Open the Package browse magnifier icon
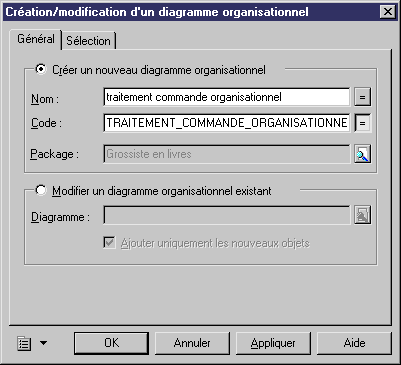Image resolution: width=401 pixels, height=365 pixels. click(x=362, y=154)
